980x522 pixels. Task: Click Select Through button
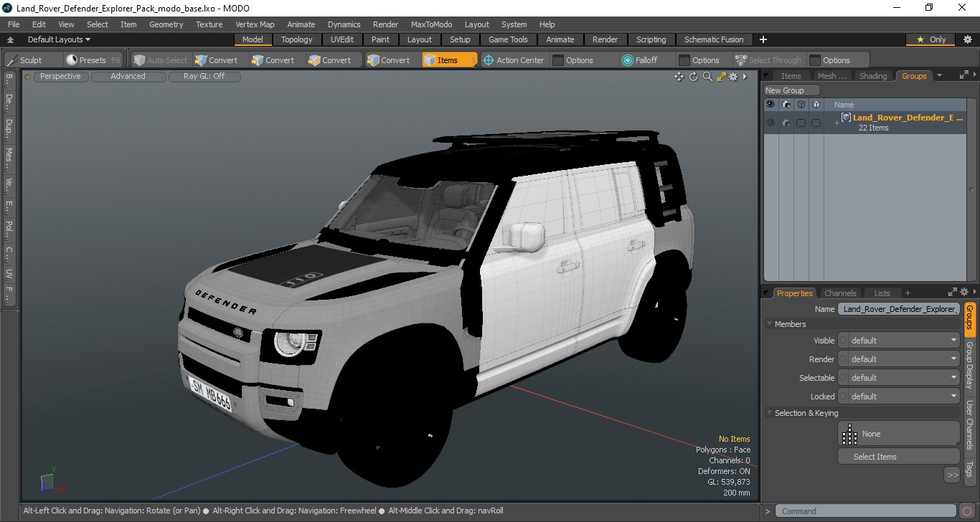[768, 60]
